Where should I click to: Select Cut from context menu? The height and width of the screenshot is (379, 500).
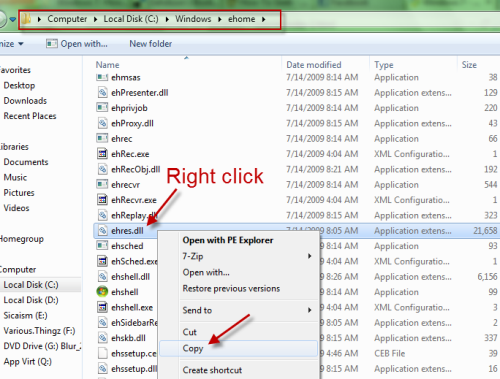[x=190, y=332]
